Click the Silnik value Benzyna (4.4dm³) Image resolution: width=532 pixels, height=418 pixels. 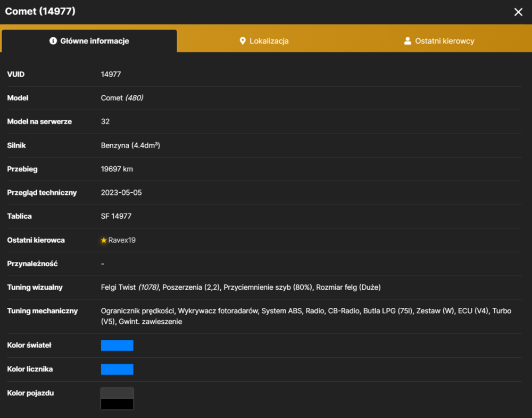(x=130, y=145)
